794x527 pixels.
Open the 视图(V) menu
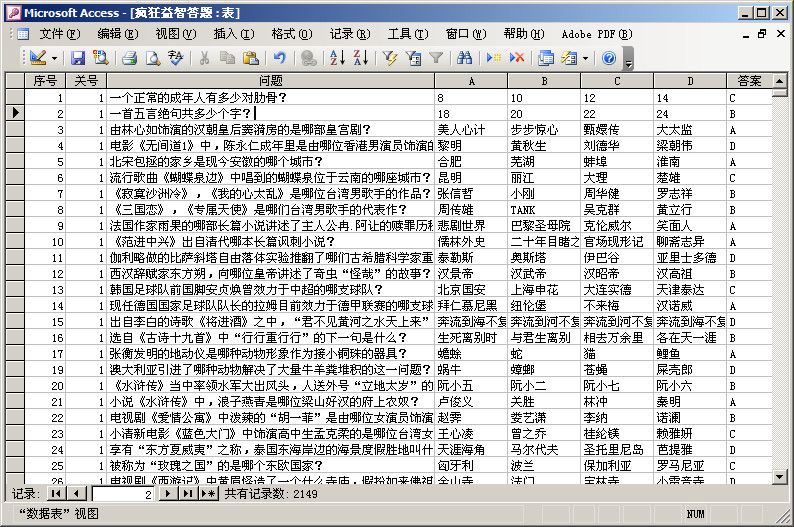[x=176, y=34]
